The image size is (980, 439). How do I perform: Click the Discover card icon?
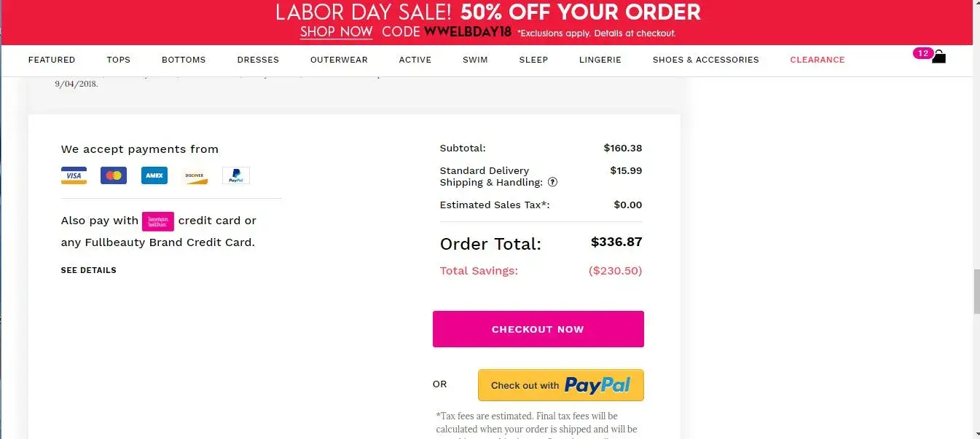(x=195, y=175)
